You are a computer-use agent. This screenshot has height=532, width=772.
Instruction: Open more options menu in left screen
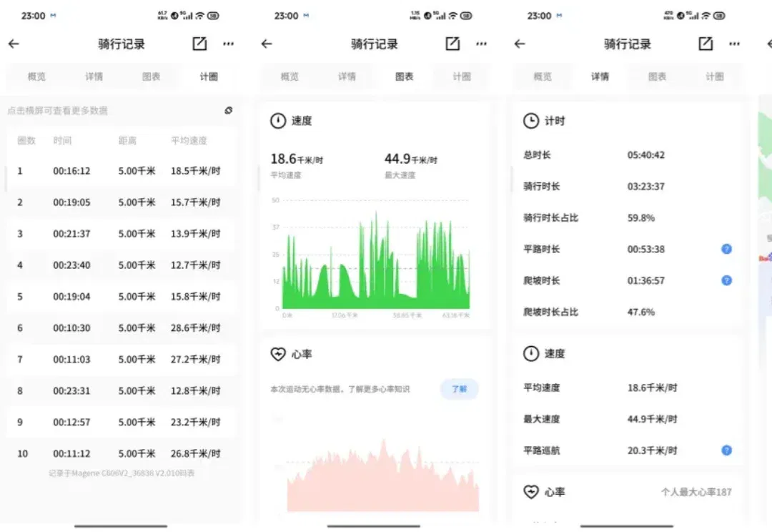click(228, 44)
